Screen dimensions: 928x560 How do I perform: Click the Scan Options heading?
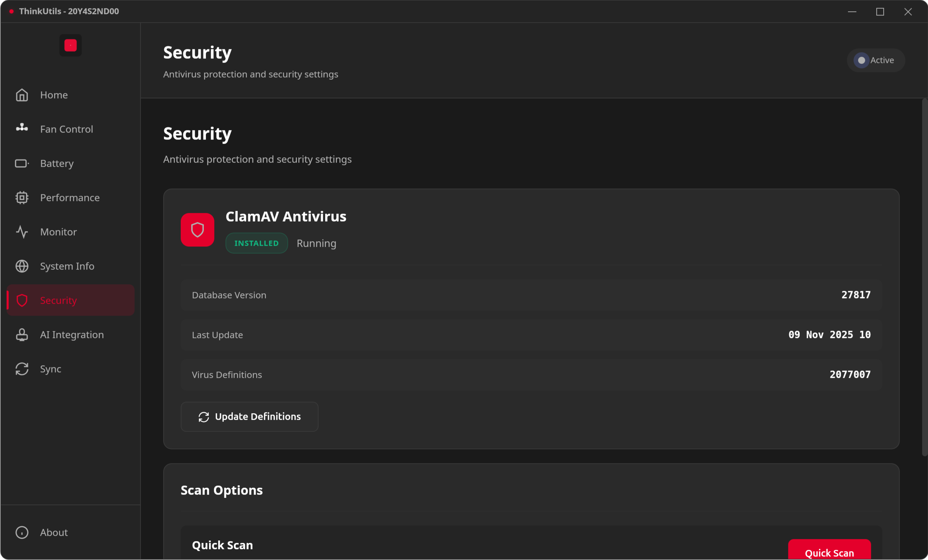pyautogui.click(x=221, y=490)
